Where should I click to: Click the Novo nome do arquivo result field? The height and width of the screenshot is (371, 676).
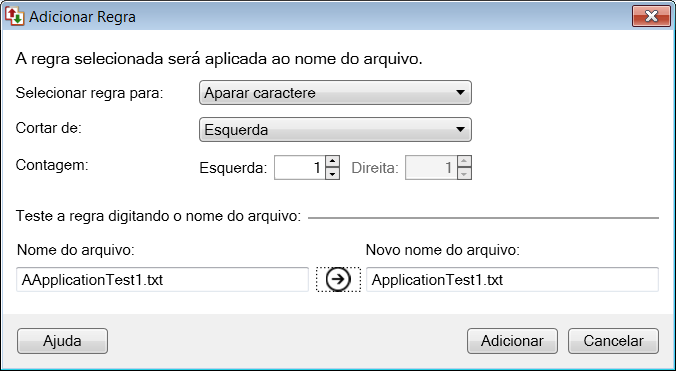pos(512,280)
